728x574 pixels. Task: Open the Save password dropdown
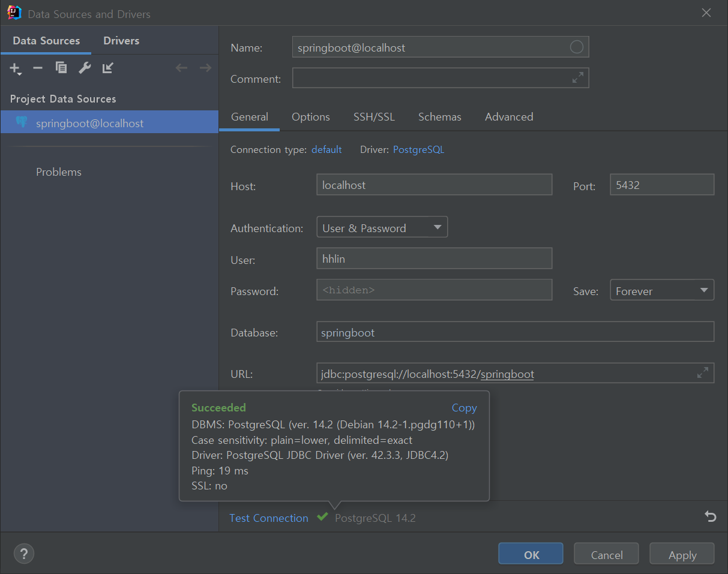coord(662,290)
